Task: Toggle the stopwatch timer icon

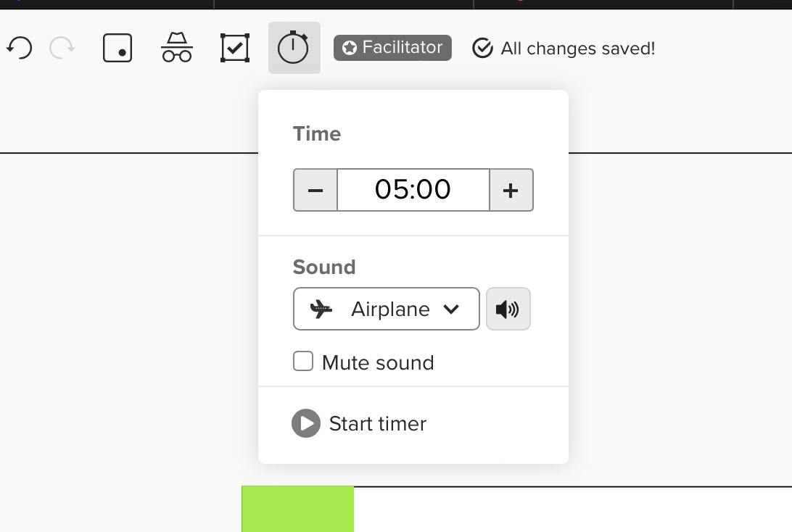Action: (x=294, y=49)
